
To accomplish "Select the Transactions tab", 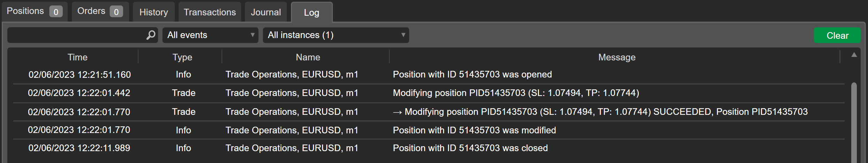I will click(210, 12).
